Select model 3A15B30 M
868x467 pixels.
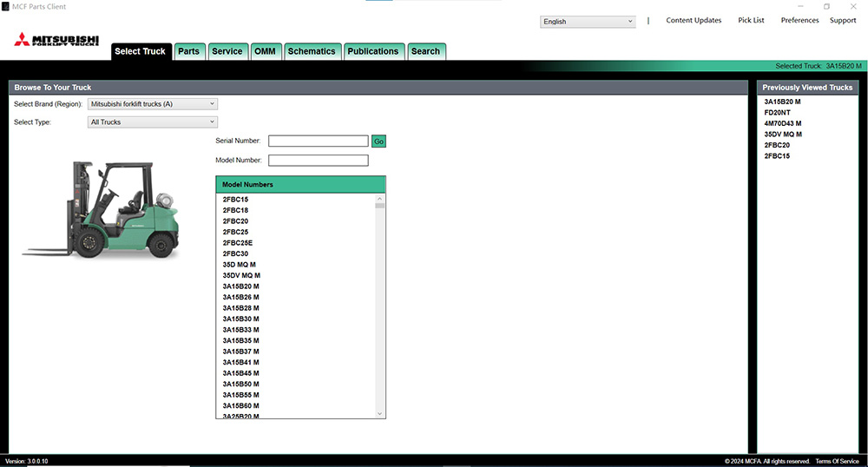coord(240,319)
